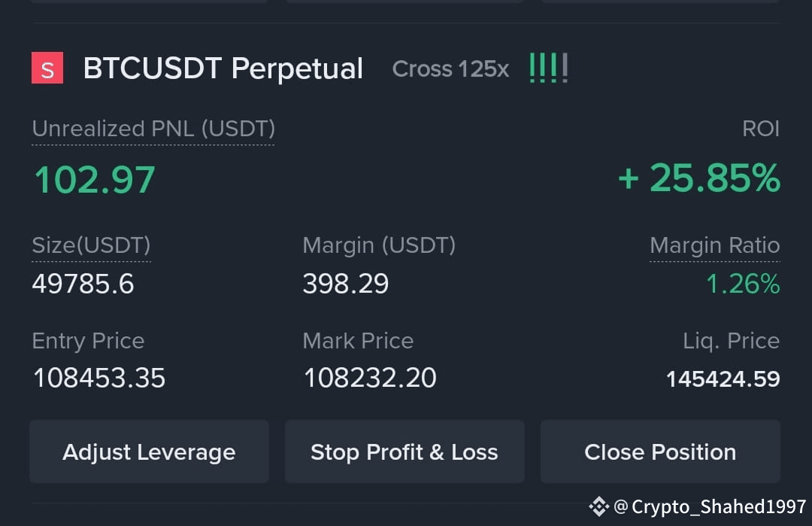Click the 102.97 unrealized PNL value
This screenshot has width=812, height=526.
(x=95, y=180)
